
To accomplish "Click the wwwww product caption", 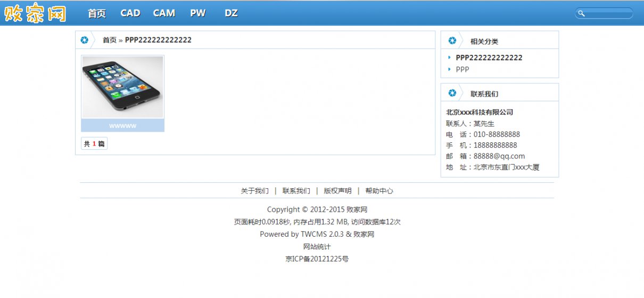I will click(122, 126).
